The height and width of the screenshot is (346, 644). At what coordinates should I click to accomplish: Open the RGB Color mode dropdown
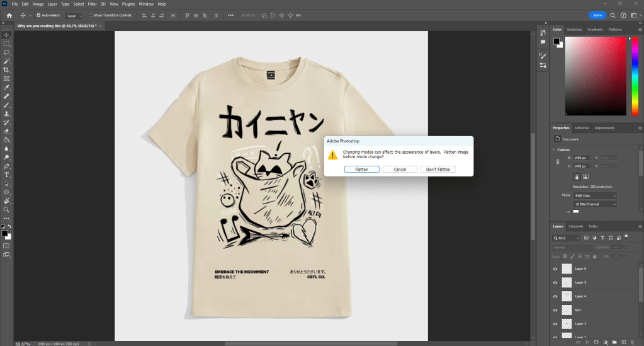(595, 196)
